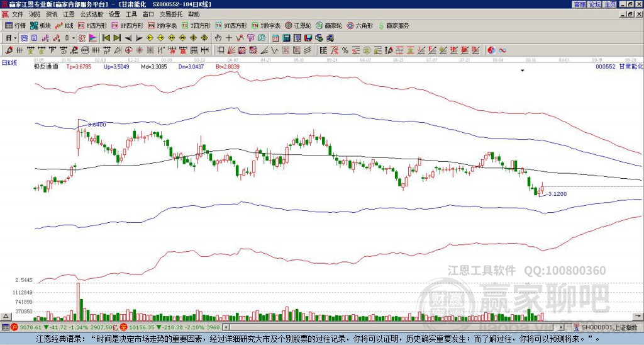Image resolution: width=644 pixels, height=345 pixels.
Task: Click the first yellow diamond arrow icon
Action: (x=150, y=38)
